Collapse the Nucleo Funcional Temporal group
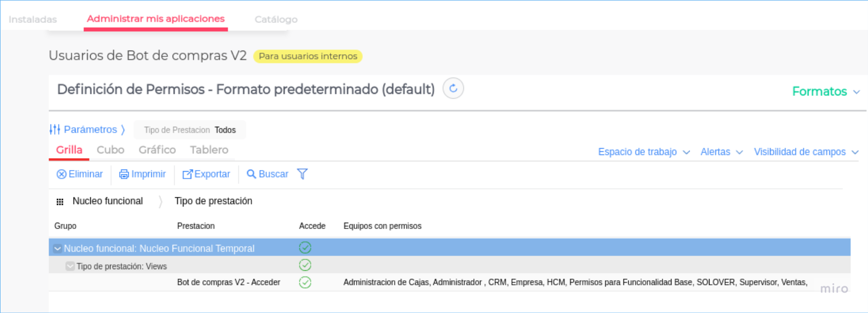Image resolution: width=868 pixels, height=313 pixels. (57, 249)
